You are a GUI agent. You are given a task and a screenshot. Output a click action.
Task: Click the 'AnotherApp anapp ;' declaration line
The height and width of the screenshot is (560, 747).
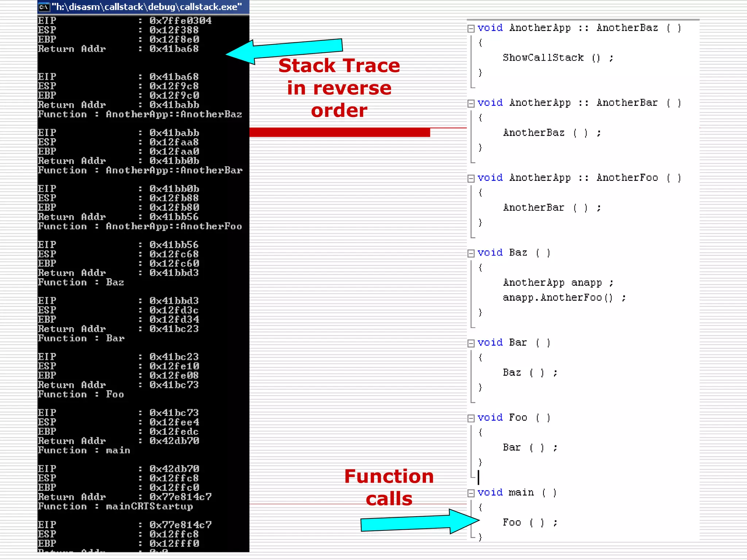[558, 283]
